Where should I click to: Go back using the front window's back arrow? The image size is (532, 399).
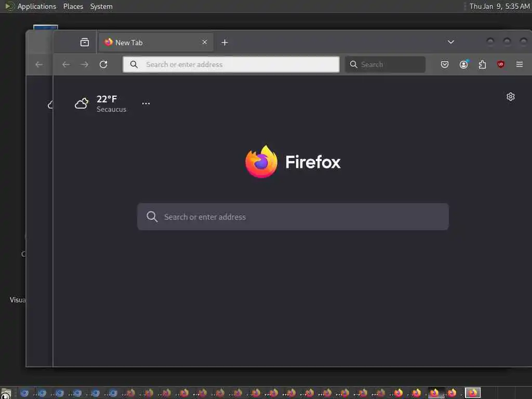coord(66,64)
